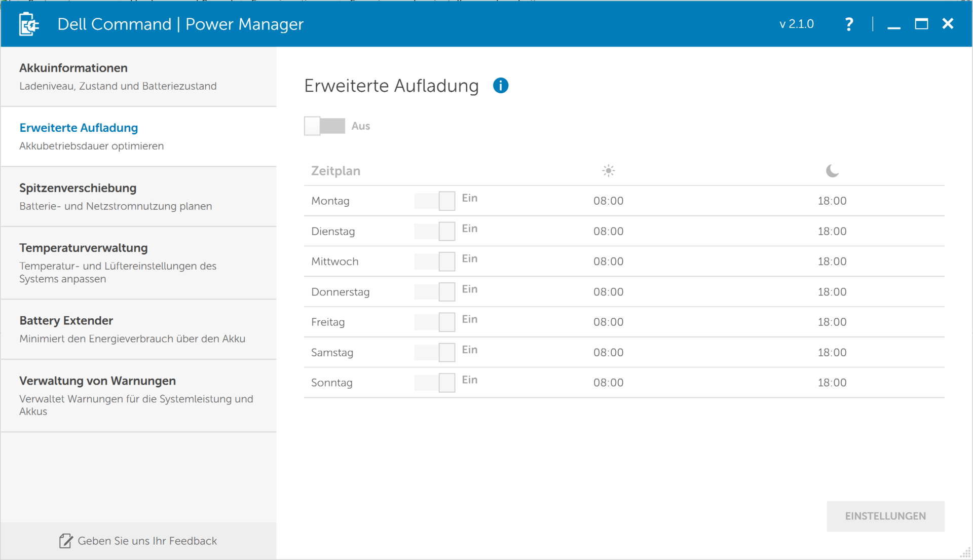Toggle the Montag schedule switch

[434, 201]
